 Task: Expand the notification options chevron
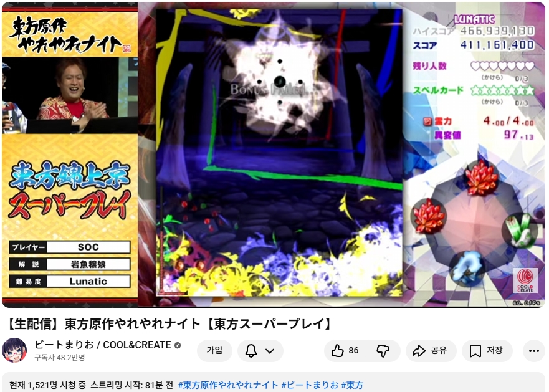pos(270,351)
